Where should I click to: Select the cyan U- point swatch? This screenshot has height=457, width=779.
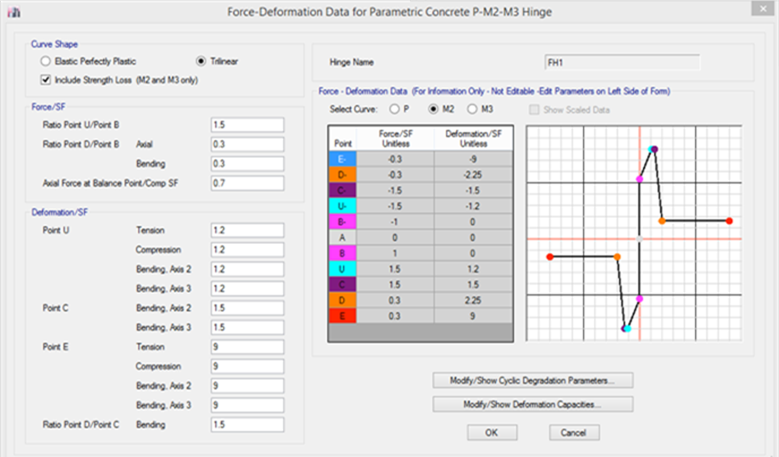(x=342, y=206)
